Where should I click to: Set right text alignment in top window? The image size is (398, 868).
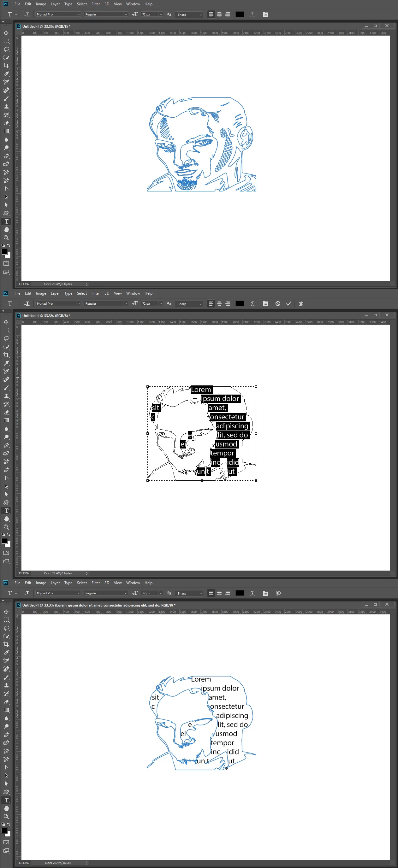click(x=228, y=14)
